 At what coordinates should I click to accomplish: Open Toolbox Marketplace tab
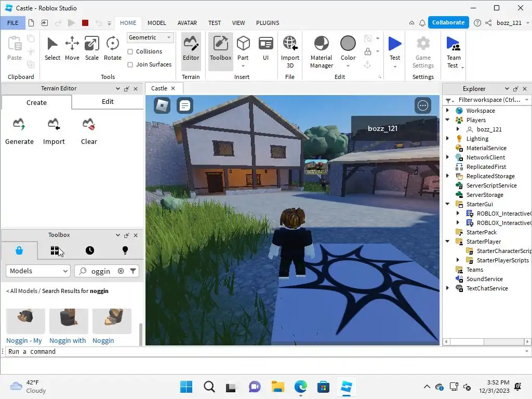(19, 250)
